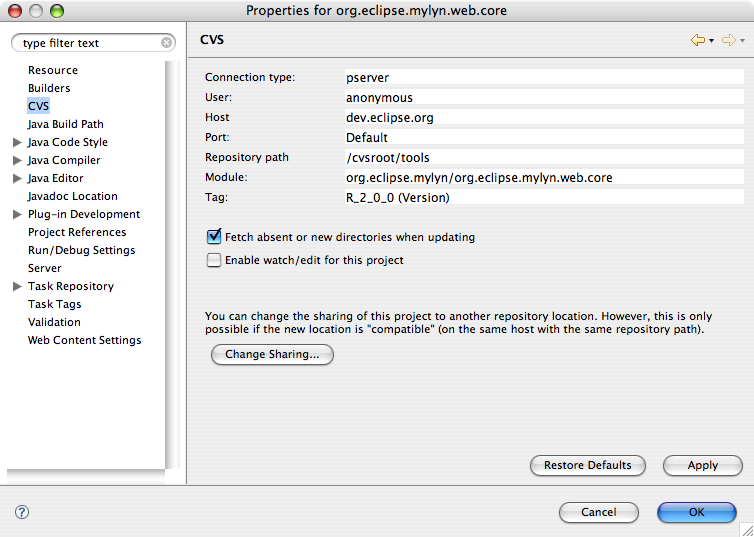Image resolution: width=754 pixels, height=537 pixels.
Task: Enable watch/edit for this project checkbox
Action: [x=214, y=260]
